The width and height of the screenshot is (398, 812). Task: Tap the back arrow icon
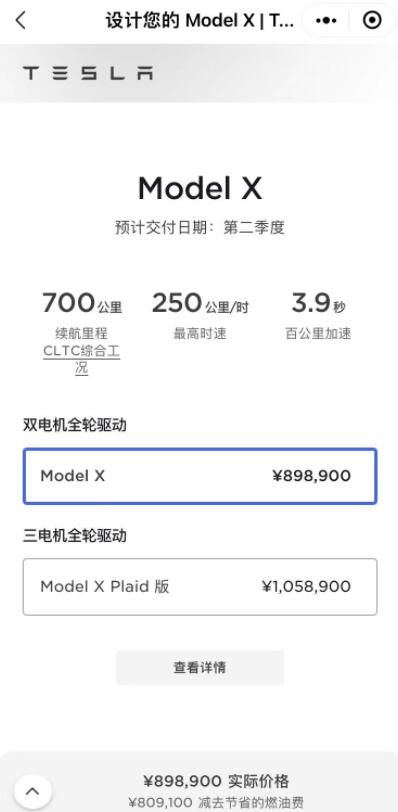click(x=20, y=21)
